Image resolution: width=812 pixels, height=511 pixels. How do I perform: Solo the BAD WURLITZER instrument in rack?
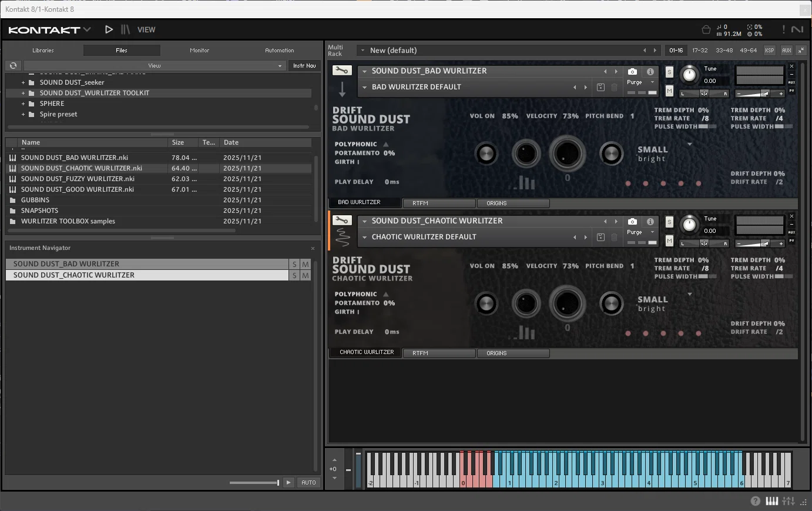[669, 72]
